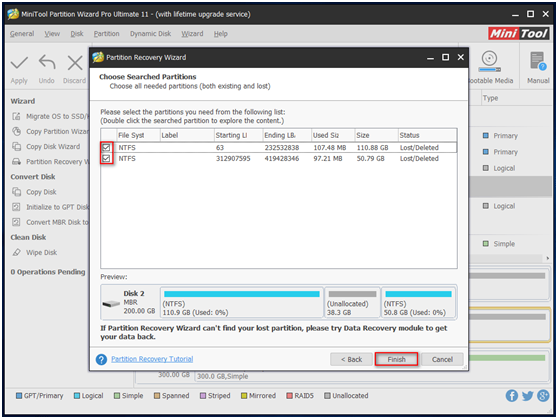This screenshot has height=419, width=558.
Task: Sort list by Used Size column
Action: (x=333, y=135)
